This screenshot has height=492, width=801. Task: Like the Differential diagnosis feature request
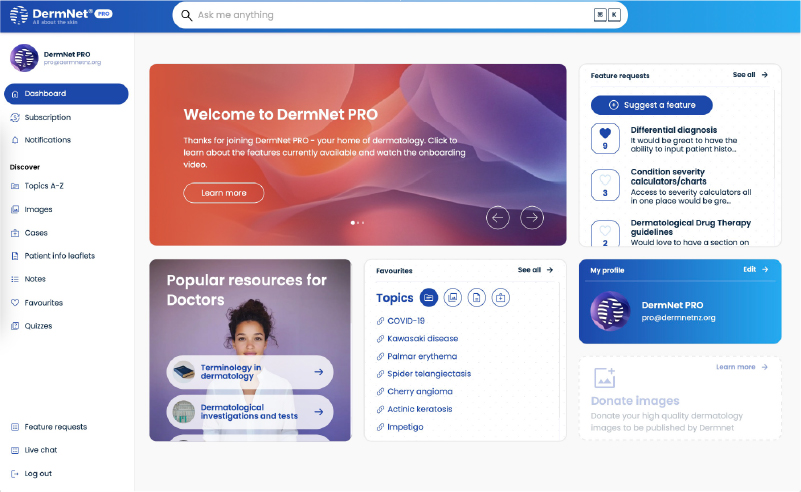click(605, 138)
